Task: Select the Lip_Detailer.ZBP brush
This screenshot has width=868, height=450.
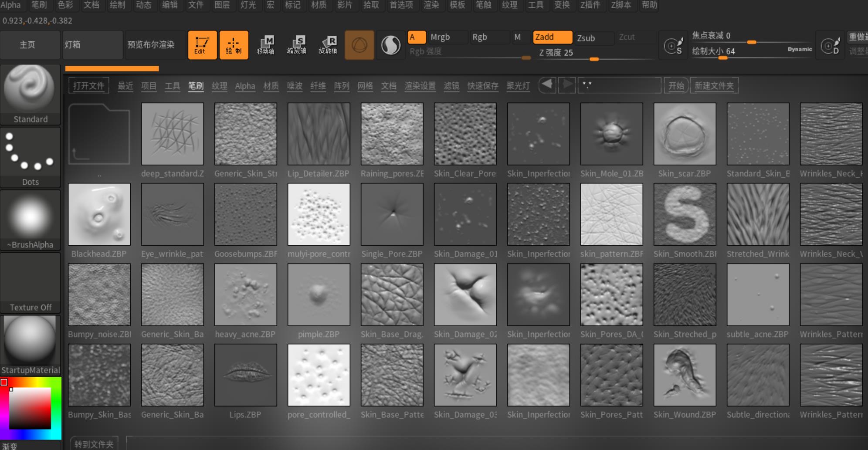Action: coord(319,134)
